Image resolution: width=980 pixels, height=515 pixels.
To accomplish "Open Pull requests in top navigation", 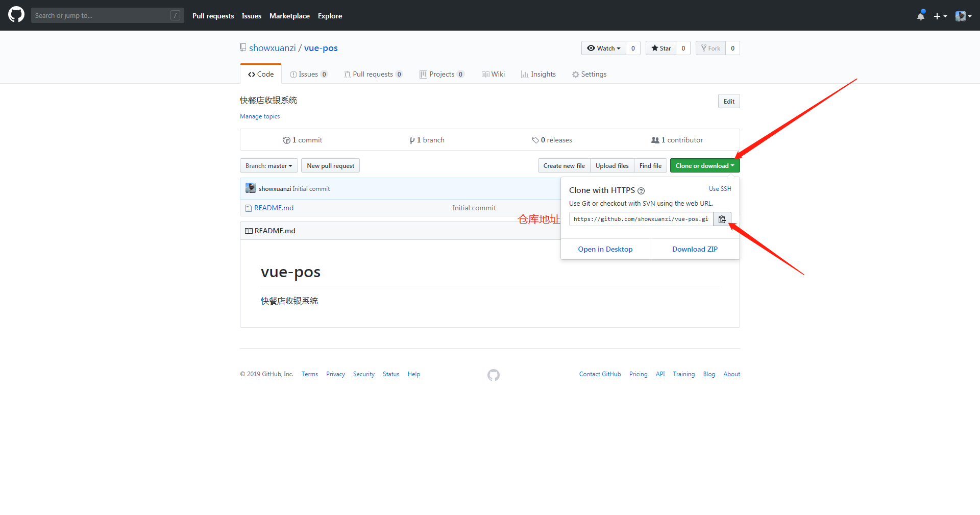I will [x=213, y=16].
